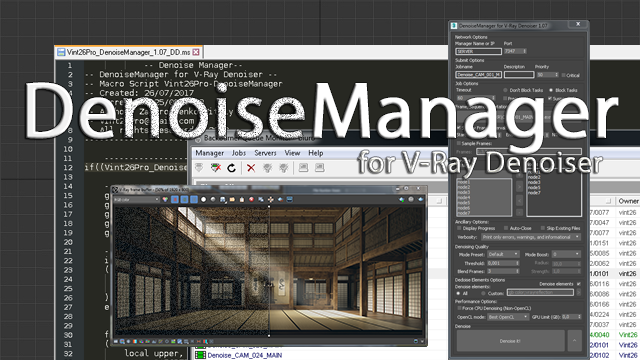Clear the image in V-Ray frame buffer
Screen dimensions: 640x360
pyautogui.click(x=251, y=199)
